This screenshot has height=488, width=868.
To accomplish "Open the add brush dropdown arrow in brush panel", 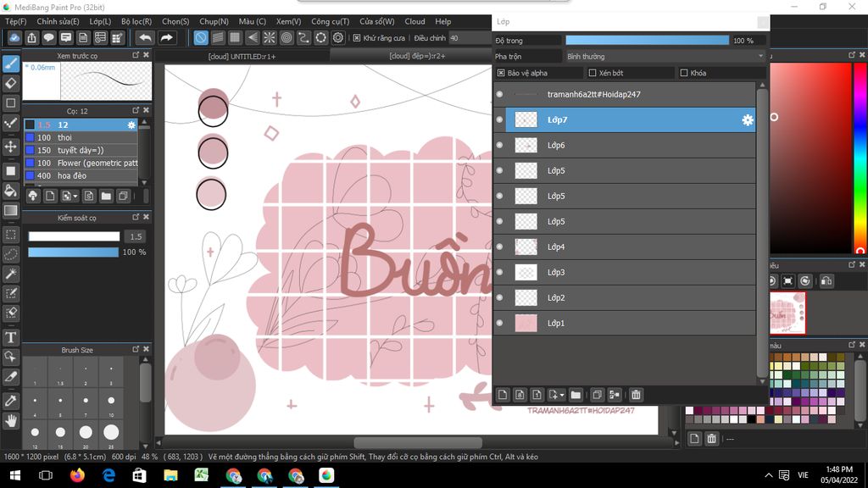I will (75, 196).
